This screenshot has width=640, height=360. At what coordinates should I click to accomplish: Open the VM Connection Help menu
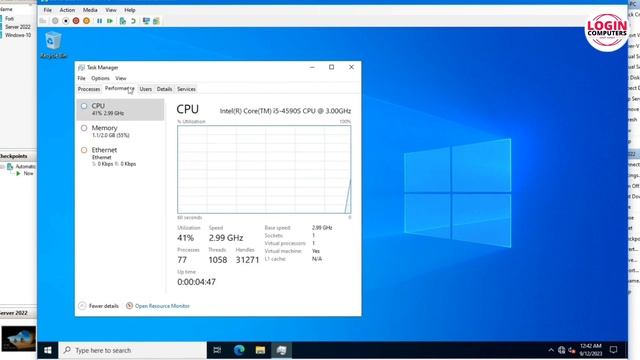(x=130, y=10)
